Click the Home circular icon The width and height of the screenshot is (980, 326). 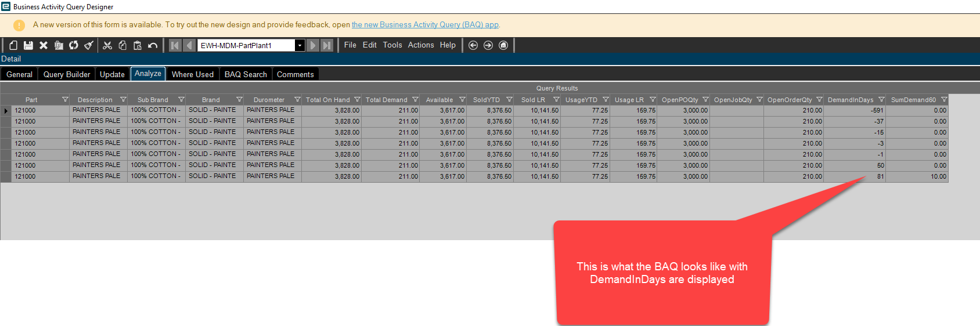coord(503,45)
